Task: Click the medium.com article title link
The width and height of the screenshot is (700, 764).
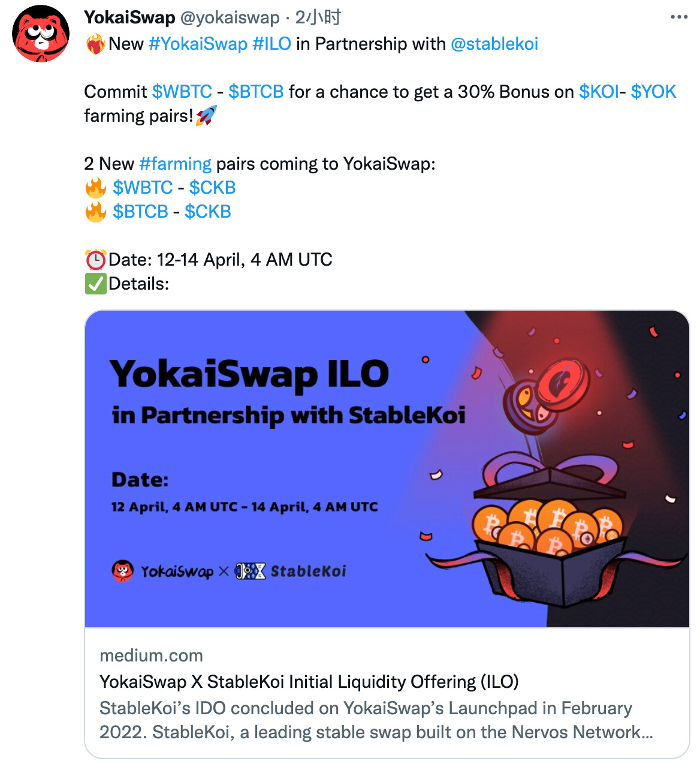Action: pyautogui.click(x=309, y=682)
